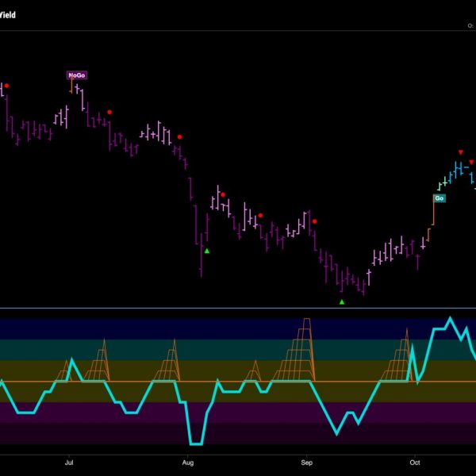
Task: Click the tallest orange squeeze grid near September
Action: pos(294,349)
